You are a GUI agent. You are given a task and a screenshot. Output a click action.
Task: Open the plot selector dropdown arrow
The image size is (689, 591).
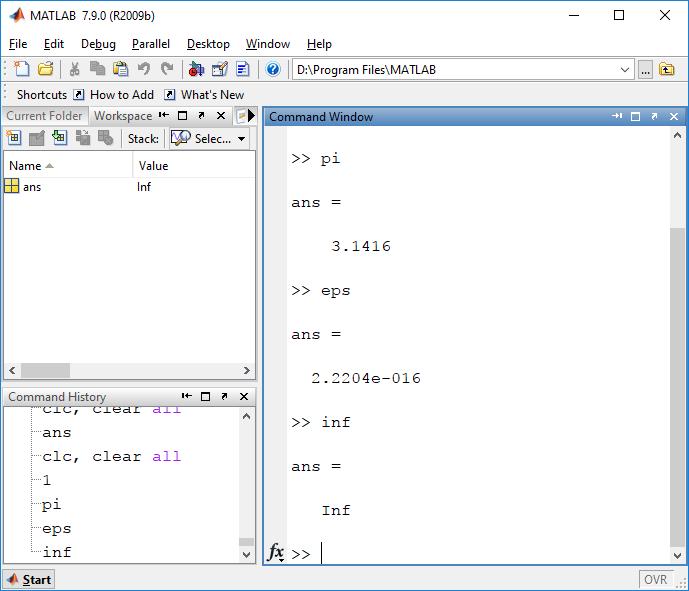tap(241, 139)
